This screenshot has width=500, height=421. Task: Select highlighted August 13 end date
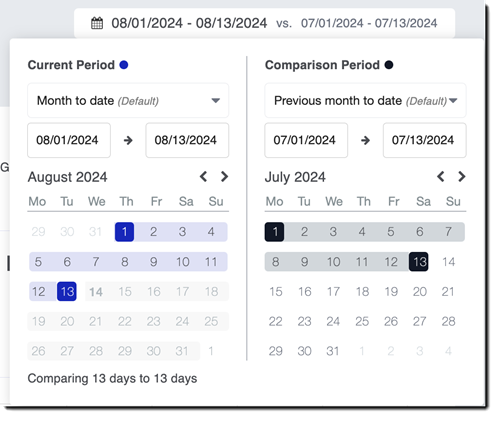(x=67, y=292)
